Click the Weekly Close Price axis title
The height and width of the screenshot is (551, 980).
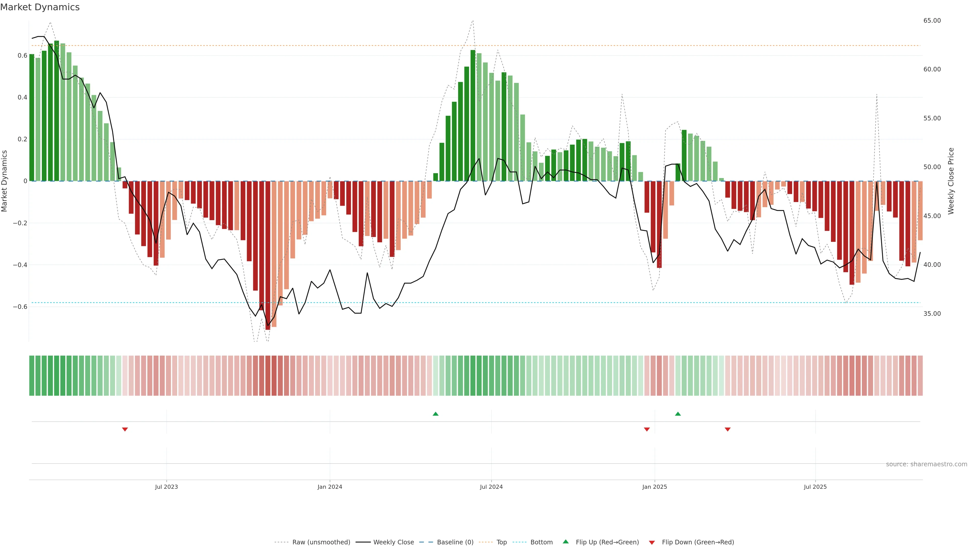[x=951, y=181]
